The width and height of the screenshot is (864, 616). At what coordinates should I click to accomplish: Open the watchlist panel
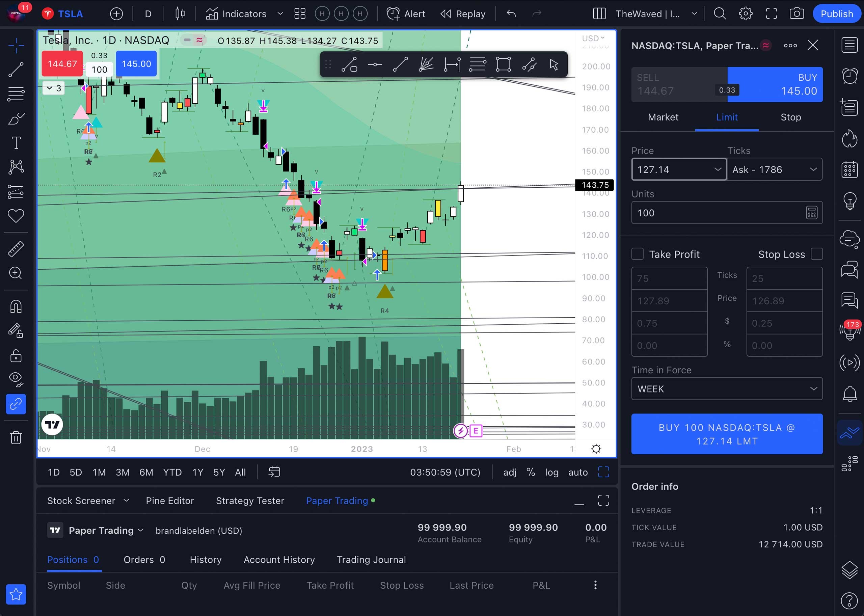click(x=849, y=45)
